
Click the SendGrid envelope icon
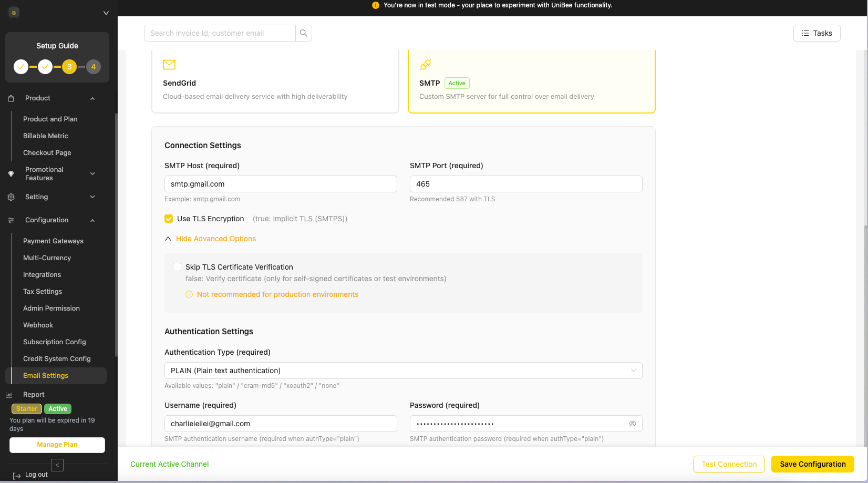click(x=169, y=65)
